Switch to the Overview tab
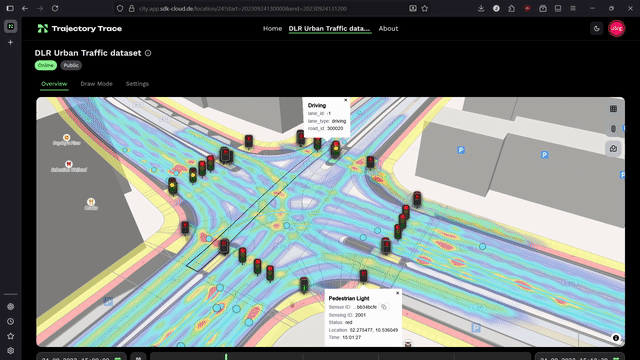640x360 pixels. (x=54, y=84)
